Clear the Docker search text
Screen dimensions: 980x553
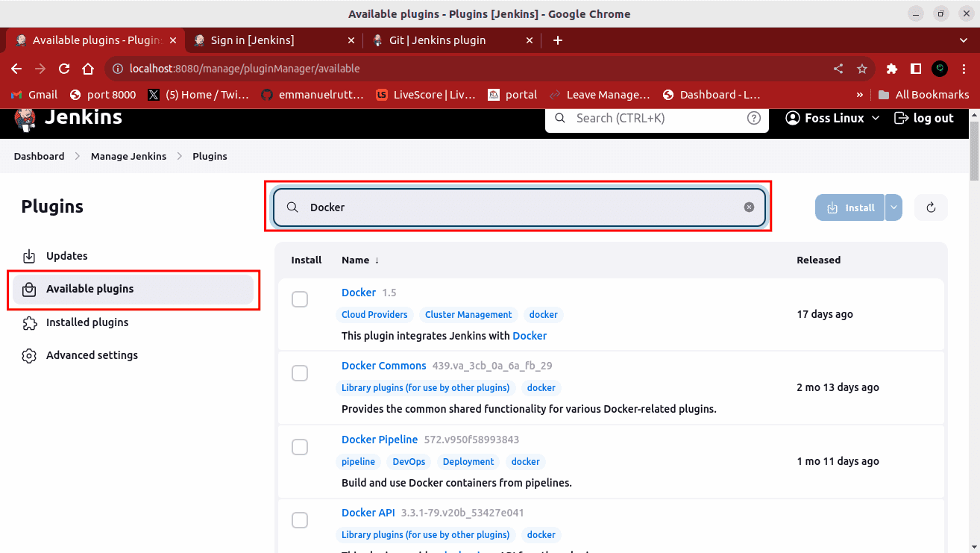[749, 207]
